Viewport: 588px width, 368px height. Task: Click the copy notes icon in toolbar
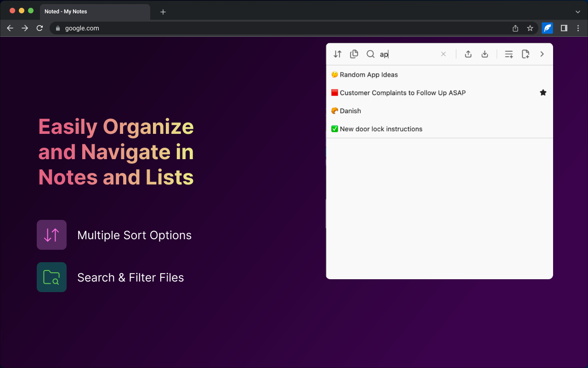point(354,54)
